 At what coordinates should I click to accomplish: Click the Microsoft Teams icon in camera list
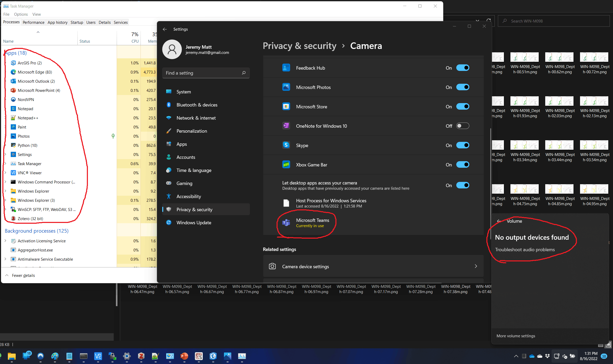coord(286,223)
